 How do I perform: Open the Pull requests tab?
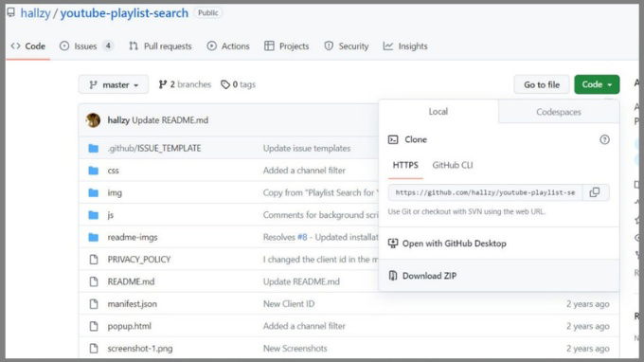(x=160, y=46)
